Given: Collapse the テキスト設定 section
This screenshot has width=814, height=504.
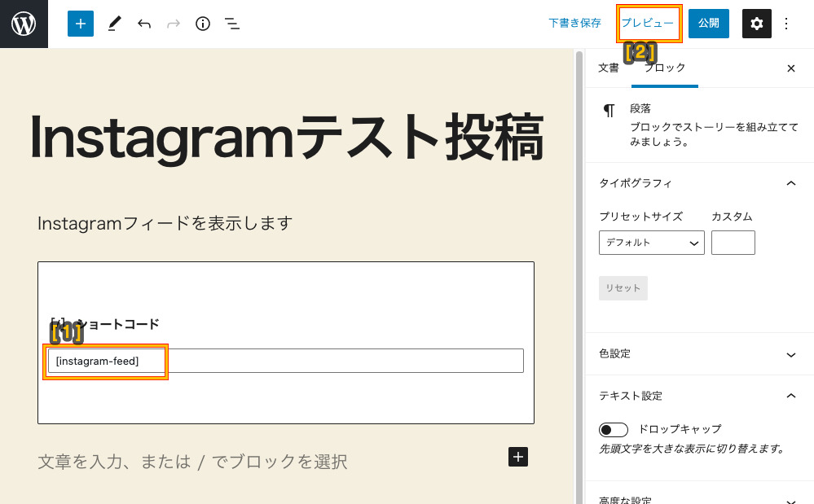Looking at the screenshot, I should coord(699,397).
